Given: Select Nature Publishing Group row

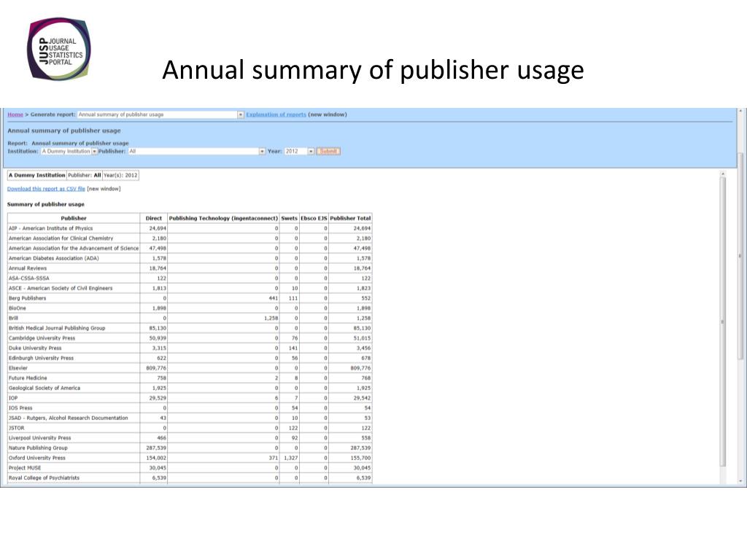Looking at the screenshot, I should tap(190, 448).
